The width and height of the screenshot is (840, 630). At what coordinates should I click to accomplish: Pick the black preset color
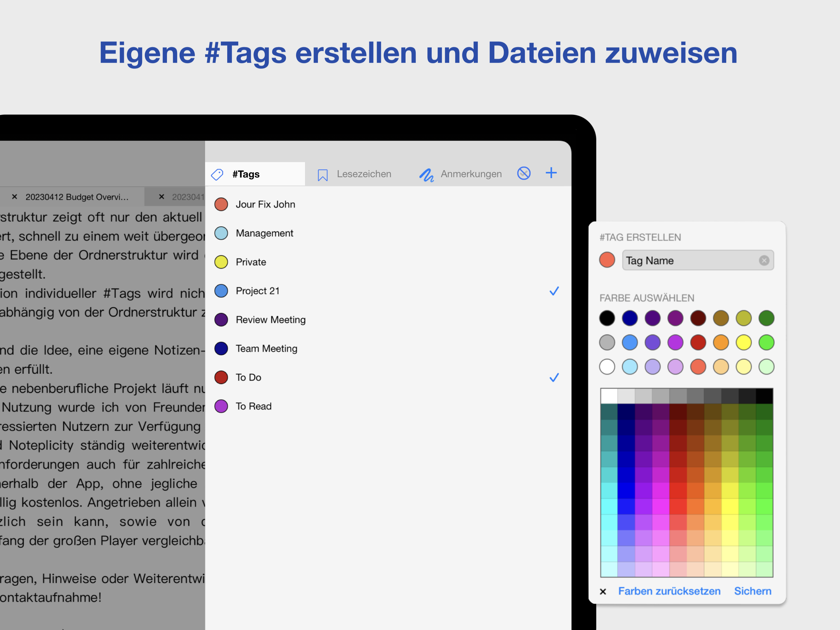click(x=607, y=318)
